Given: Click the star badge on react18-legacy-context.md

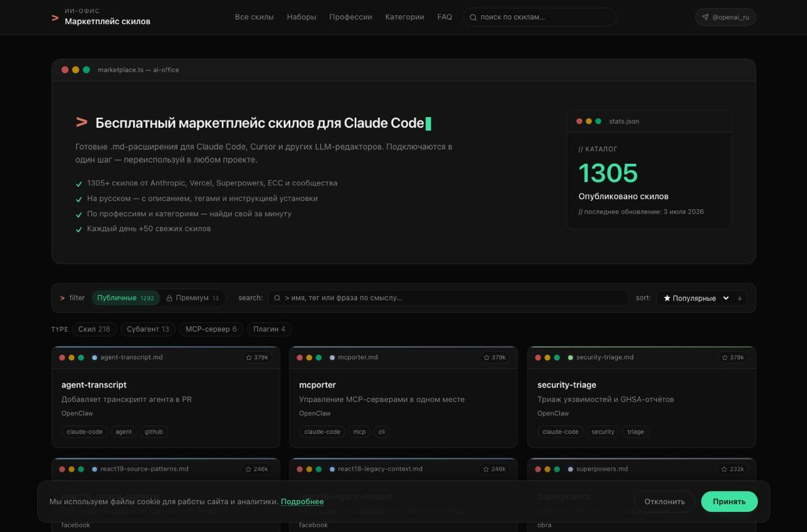Looking at the screenshot, I should pos(494,469).
